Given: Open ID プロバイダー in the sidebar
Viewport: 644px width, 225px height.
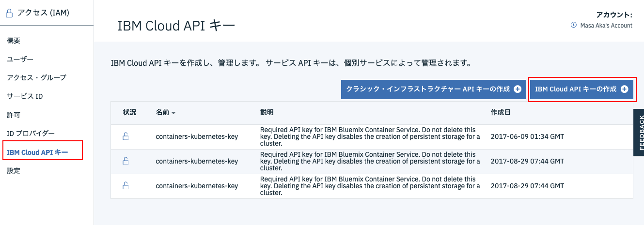Looking at the screenshot, I should tap(31, 134).
